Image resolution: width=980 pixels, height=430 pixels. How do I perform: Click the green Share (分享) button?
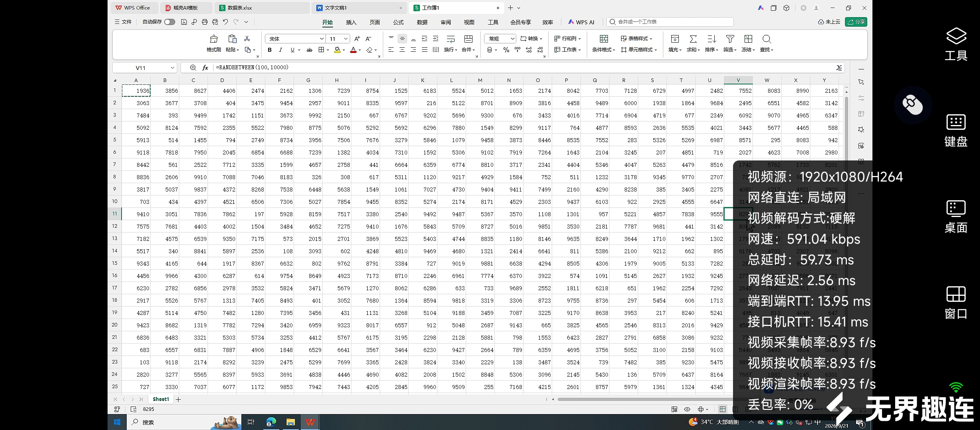[x=856, y=22]
